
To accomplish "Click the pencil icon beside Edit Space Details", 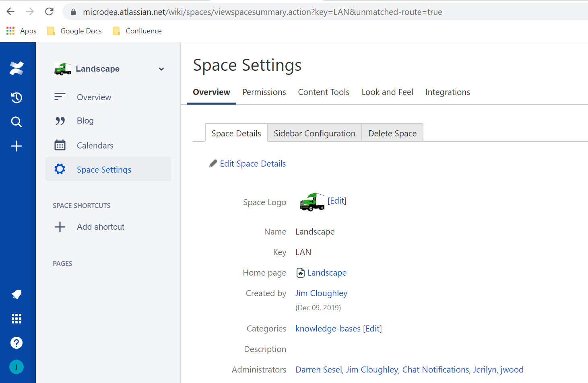I will 213,163.
